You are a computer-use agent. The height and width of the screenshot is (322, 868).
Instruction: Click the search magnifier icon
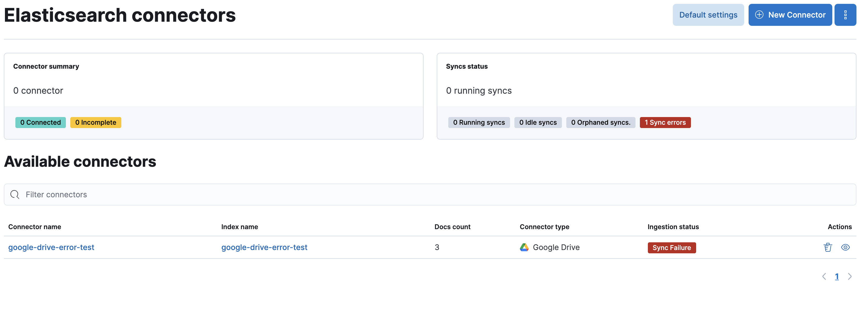point(15,195)
